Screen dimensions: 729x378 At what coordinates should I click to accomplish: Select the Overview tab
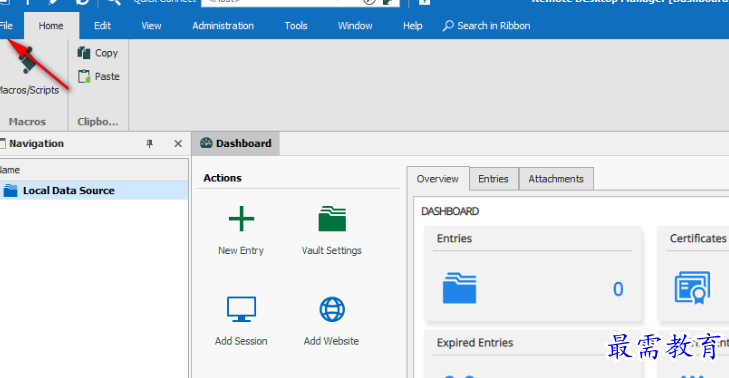click(437, 179)
